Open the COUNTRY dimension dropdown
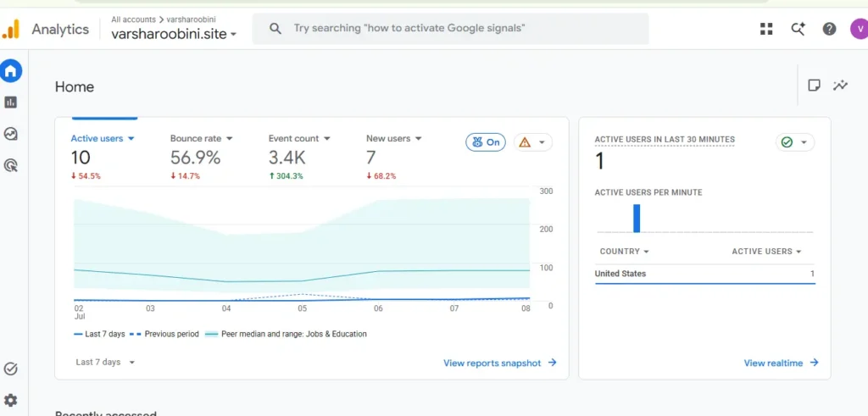The width and height of the screenshot is (868, 416). [625, 251]
